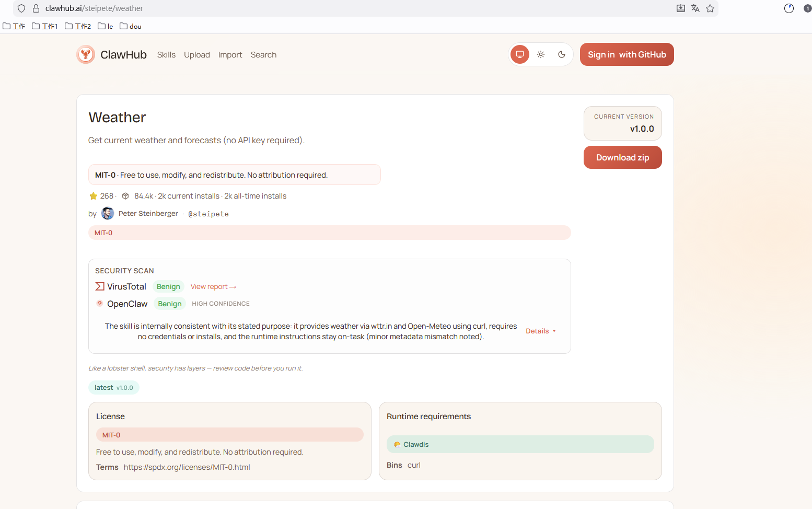Click the Clawdis runtime requirement row

click(520, 444)
